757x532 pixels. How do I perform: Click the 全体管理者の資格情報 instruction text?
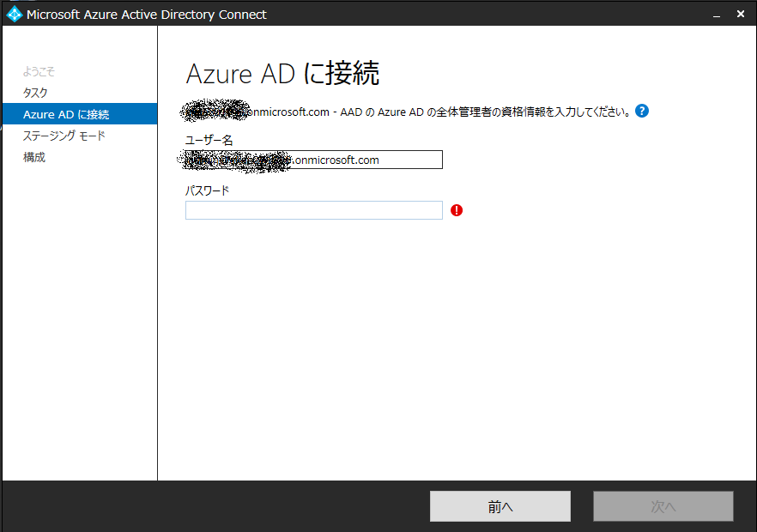(x=408, y=112)
